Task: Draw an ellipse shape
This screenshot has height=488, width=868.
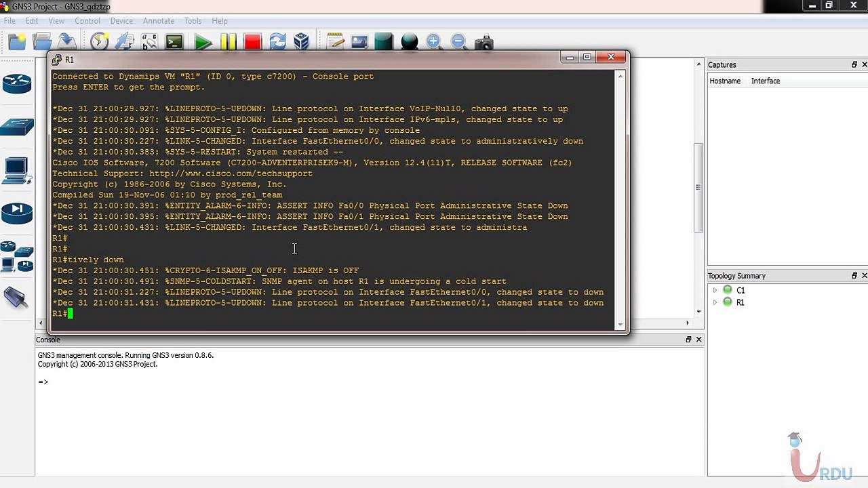Action: 409,42
